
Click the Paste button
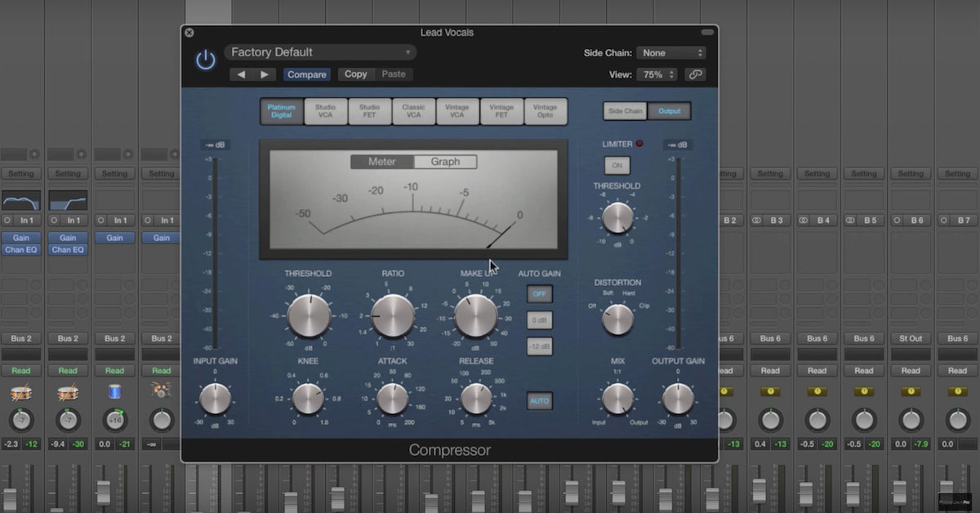click(x=394, y=74)
